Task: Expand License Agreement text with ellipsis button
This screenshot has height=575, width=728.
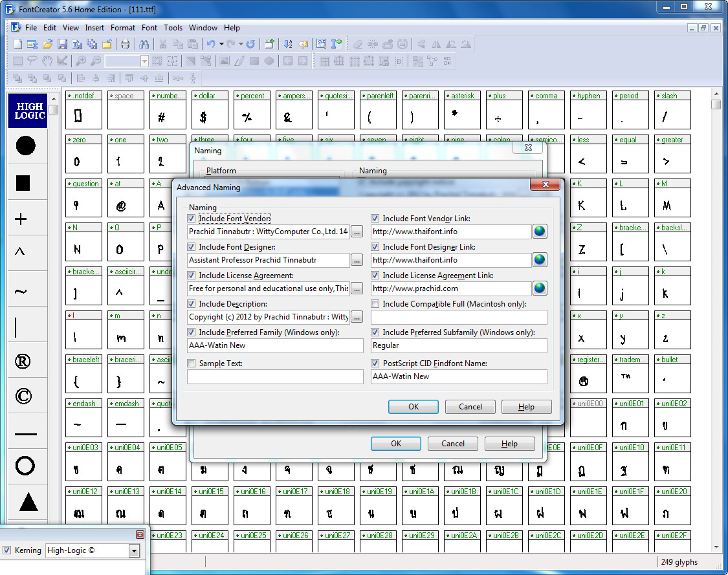Action: tap(357, 288)
